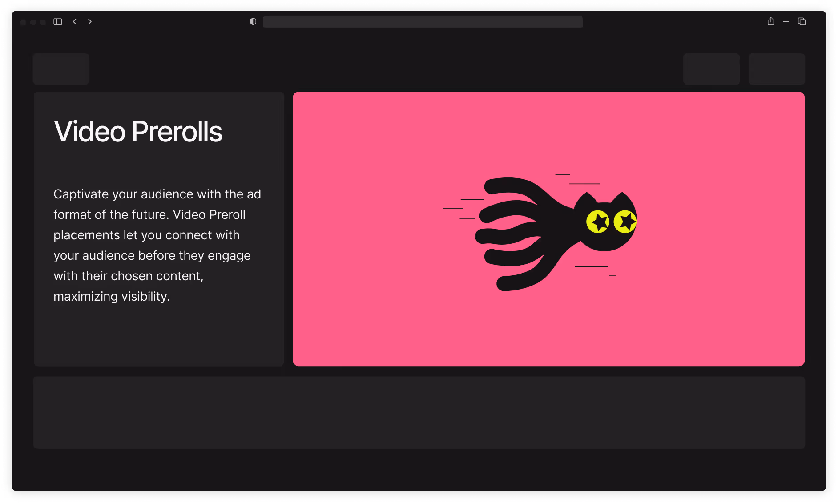Select the 'Captivate your audience' paragraph
The height and width of the screenshot is (504, 838).
[157, 245]
